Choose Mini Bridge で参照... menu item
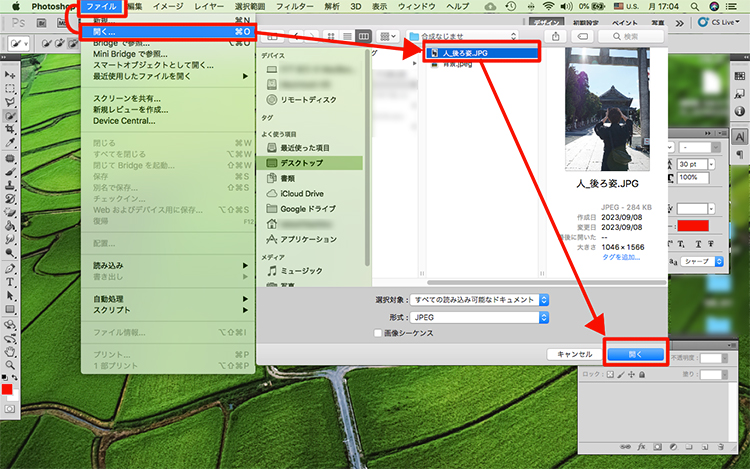This screenshot has width=750, height=469. tap(130, 54)
